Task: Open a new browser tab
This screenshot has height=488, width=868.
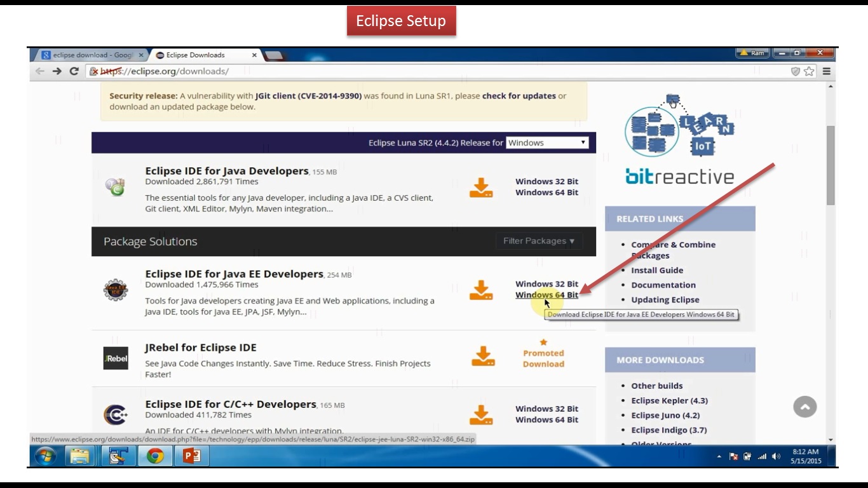Action: point(274,56)
